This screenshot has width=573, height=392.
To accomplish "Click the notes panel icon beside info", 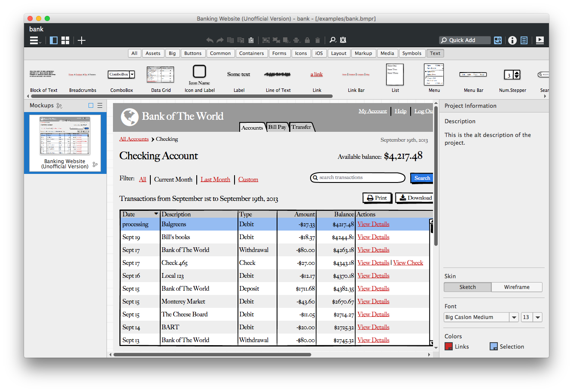I will tap(524, 40).
